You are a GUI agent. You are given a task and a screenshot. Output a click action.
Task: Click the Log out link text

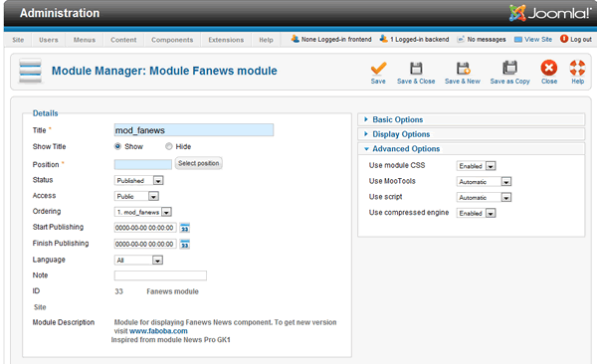[x=581, y=39]
